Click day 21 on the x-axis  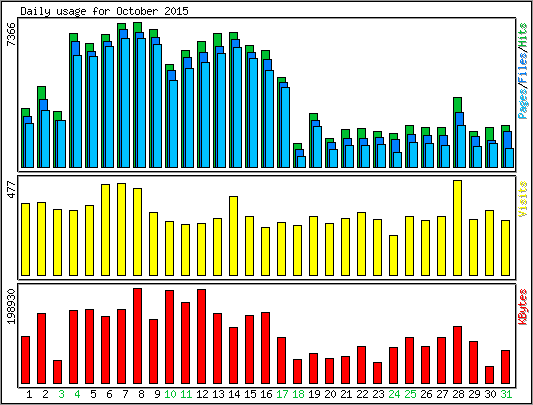click(346, 394)
